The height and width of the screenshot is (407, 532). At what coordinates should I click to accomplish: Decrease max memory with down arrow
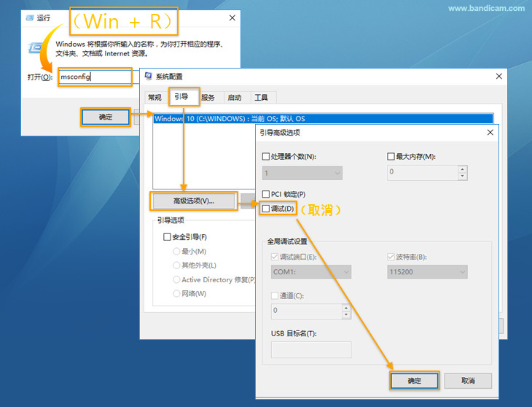(x=463, y=176)
